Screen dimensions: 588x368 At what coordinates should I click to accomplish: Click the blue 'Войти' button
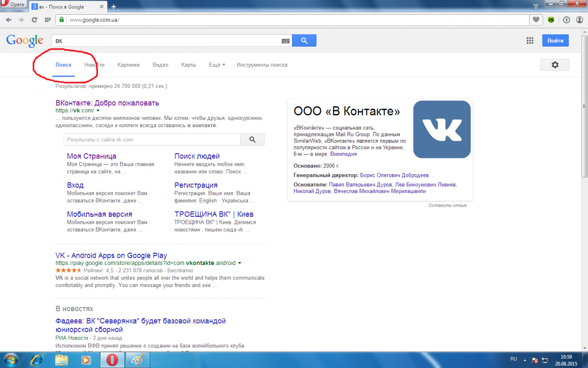555,41
